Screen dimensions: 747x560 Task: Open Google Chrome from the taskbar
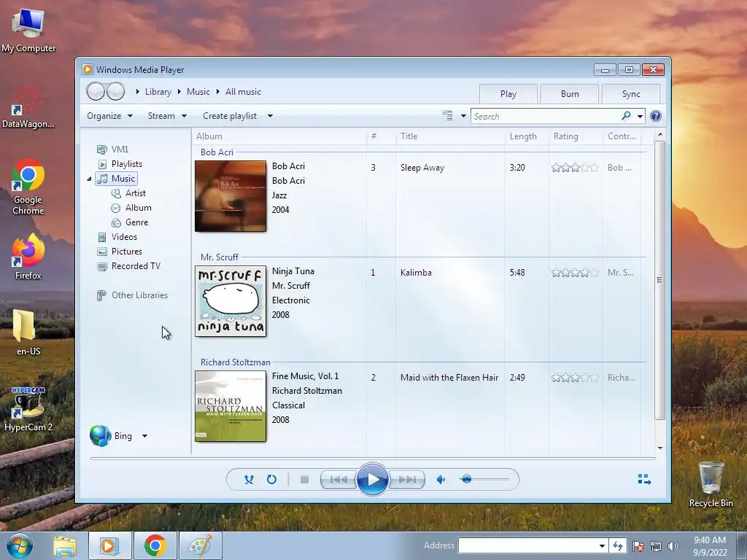[155, 545]
